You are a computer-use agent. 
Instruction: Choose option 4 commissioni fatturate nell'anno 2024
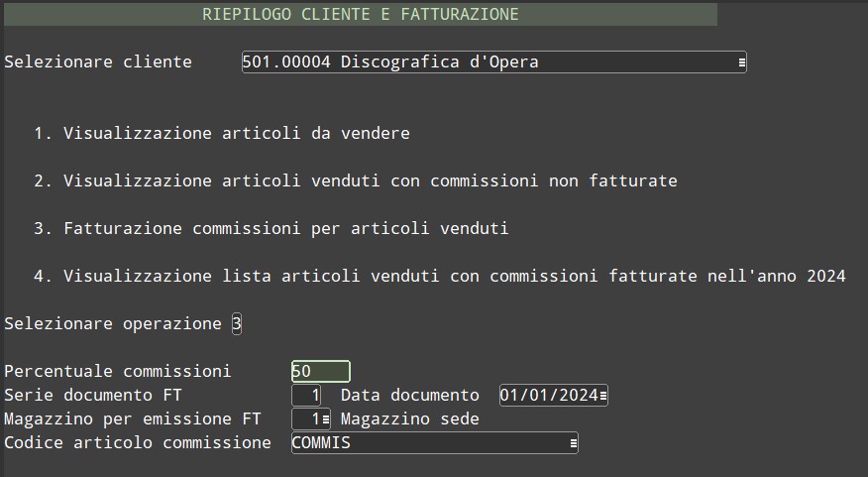click(x=439, y=276)
